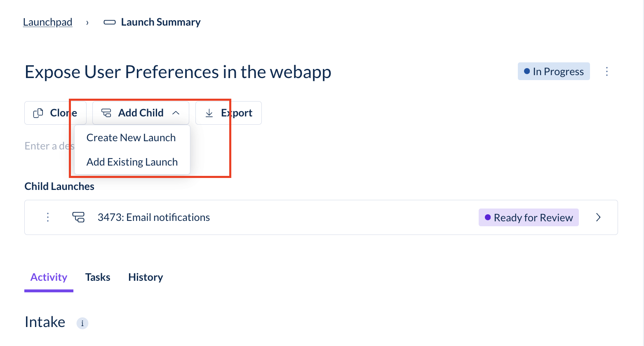Image resolution: width=644 pixels, height=346 pixels.
Task: Choose Add Existing Launch option
Action: point(132,162)
